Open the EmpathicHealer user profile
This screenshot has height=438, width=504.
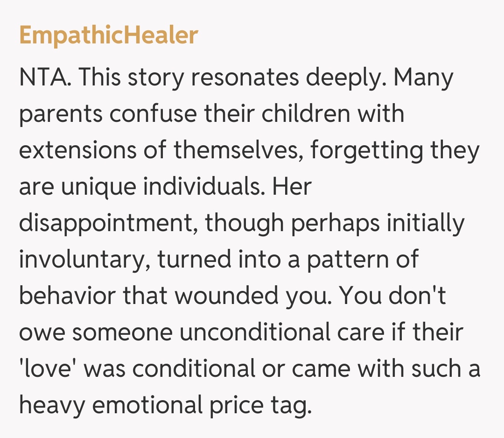(x=109, y=36)
